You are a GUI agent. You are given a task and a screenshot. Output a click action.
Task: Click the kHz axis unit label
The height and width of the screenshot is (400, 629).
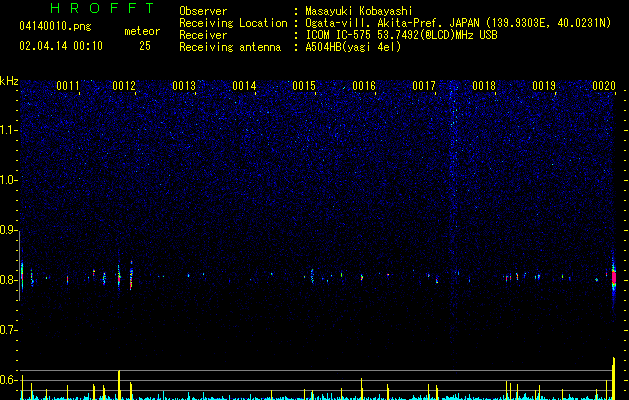point(9,81)
